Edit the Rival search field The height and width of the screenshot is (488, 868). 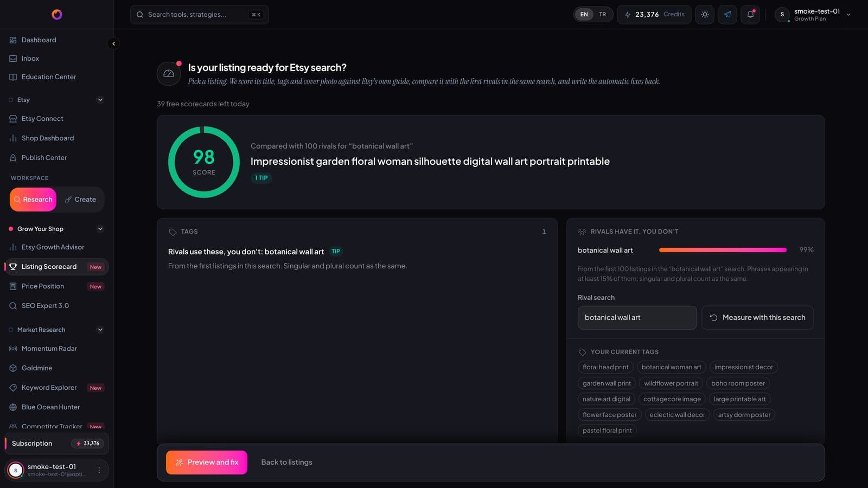tap(637, 318)
